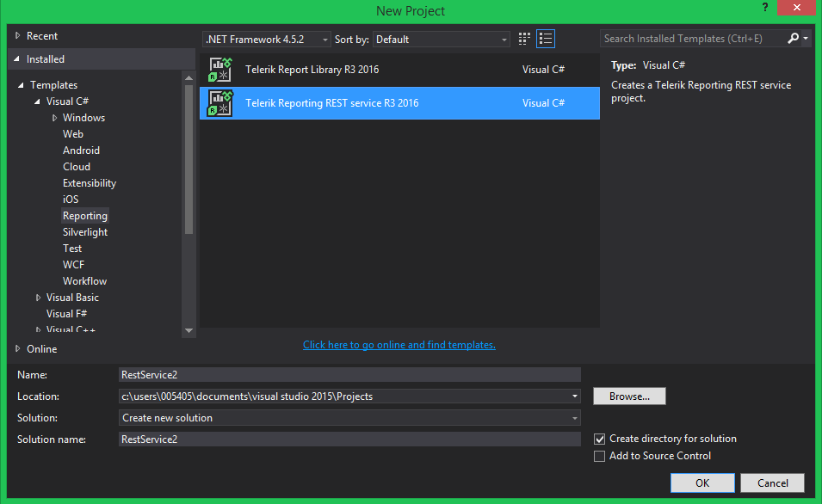The width and height of the screenshot is (822, 504).
Task: Click the tree scrollbar down arrow
Action: pos(189,330)
